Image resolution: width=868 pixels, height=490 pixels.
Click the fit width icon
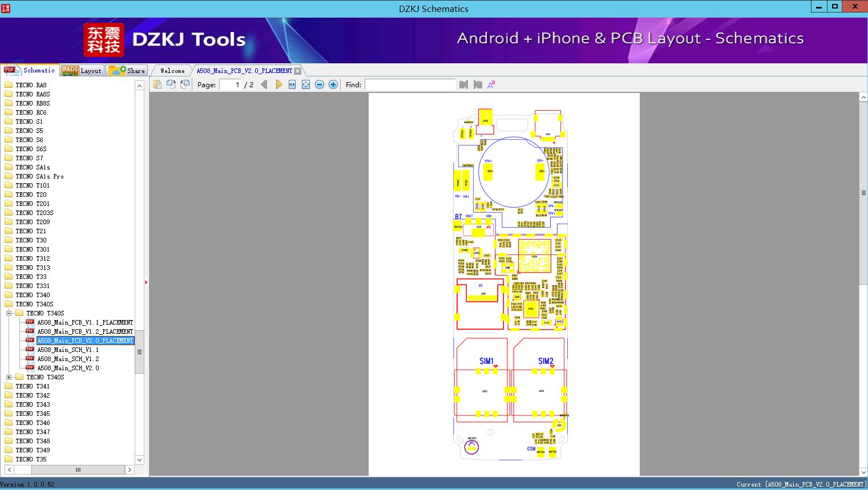(x=292, y=84)
